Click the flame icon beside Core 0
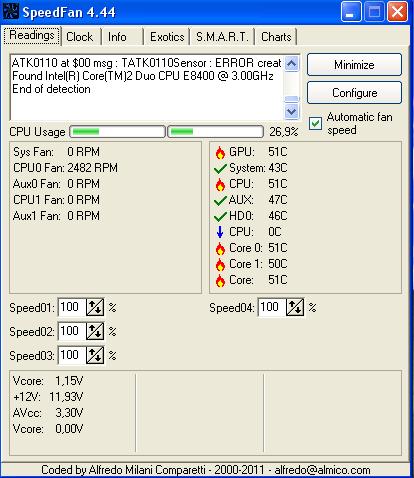Screen dimensions: 414x478 point(220,248)
